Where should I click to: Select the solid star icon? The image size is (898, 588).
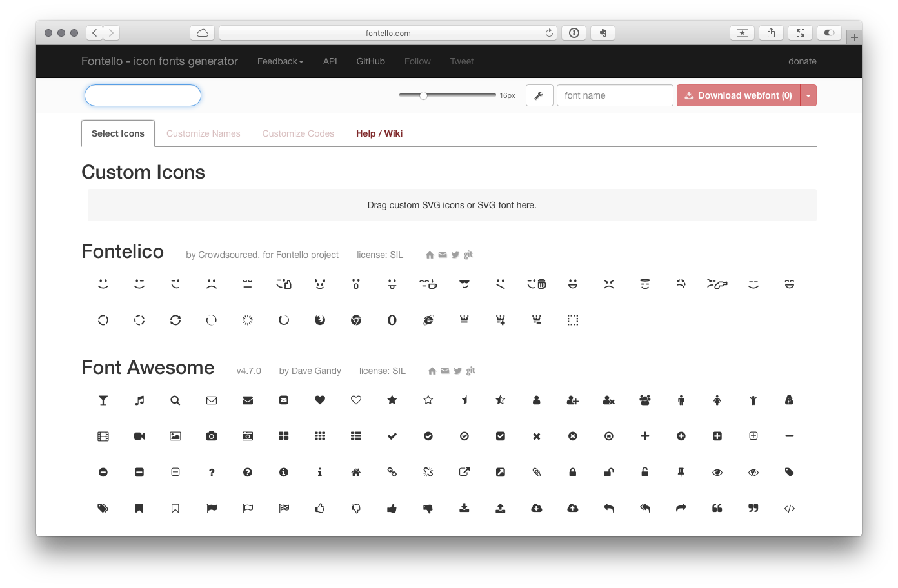[392, 400]
